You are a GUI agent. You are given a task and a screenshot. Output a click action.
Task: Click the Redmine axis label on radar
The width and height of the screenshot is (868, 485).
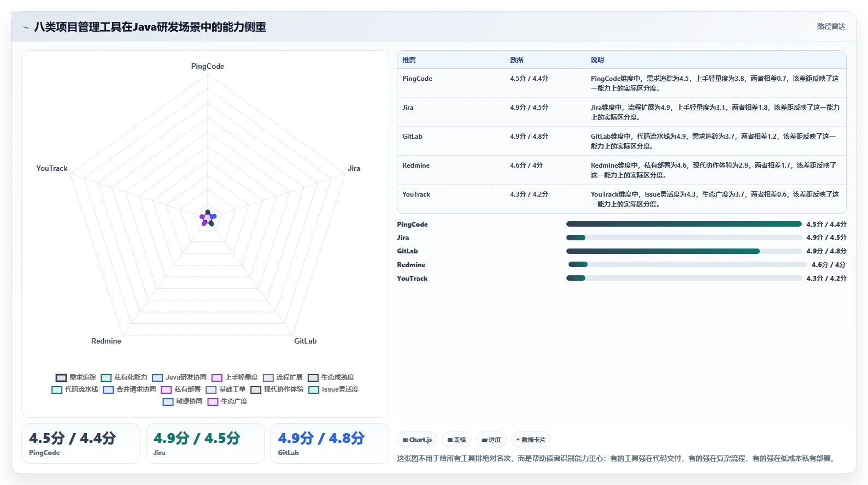pos(106,341)
